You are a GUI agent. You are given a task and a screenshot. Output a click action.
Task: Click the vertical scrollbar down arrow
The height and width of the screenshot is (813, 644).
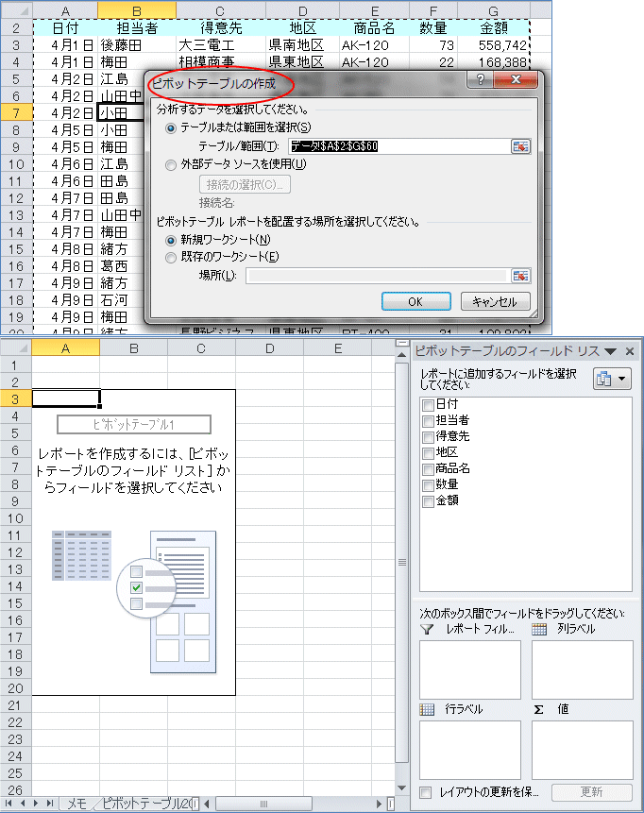[x=402, y=788]
